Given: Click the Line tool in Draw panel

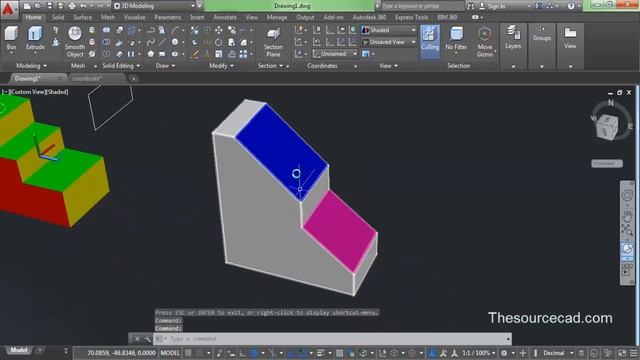Looking at the screenshot, I should point(162,42).
